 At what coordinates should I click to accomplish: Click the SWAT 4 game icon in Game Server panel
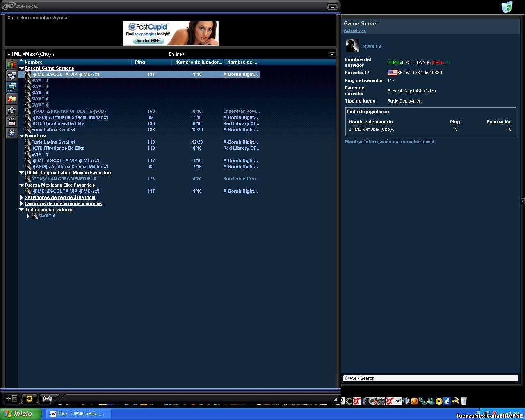tap(353, 46)
